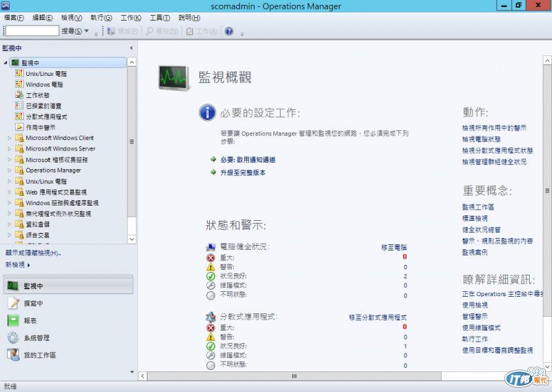Click the 升級至完整版本 link

(243, 173)
